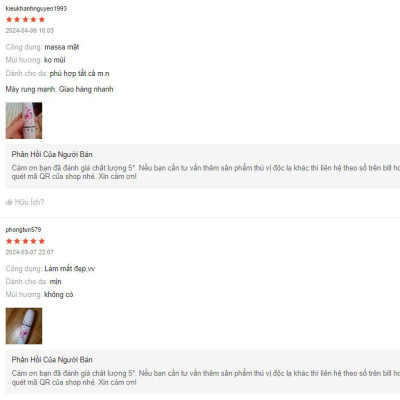Click username kieukhanhnguyen1993
400x400 pixels.
36,9
